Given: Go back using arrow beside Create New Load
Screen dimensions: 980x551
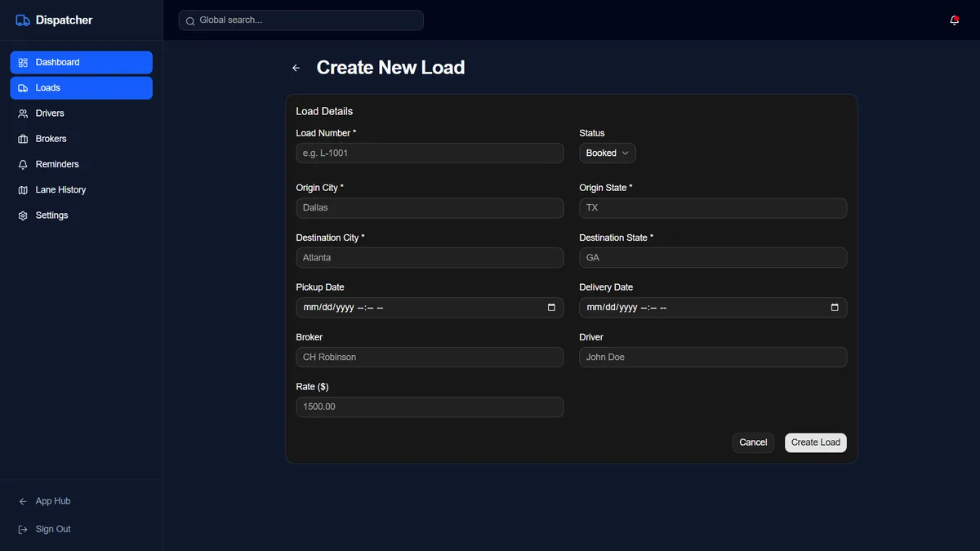Looking at the screenshot, I should 296,68.
